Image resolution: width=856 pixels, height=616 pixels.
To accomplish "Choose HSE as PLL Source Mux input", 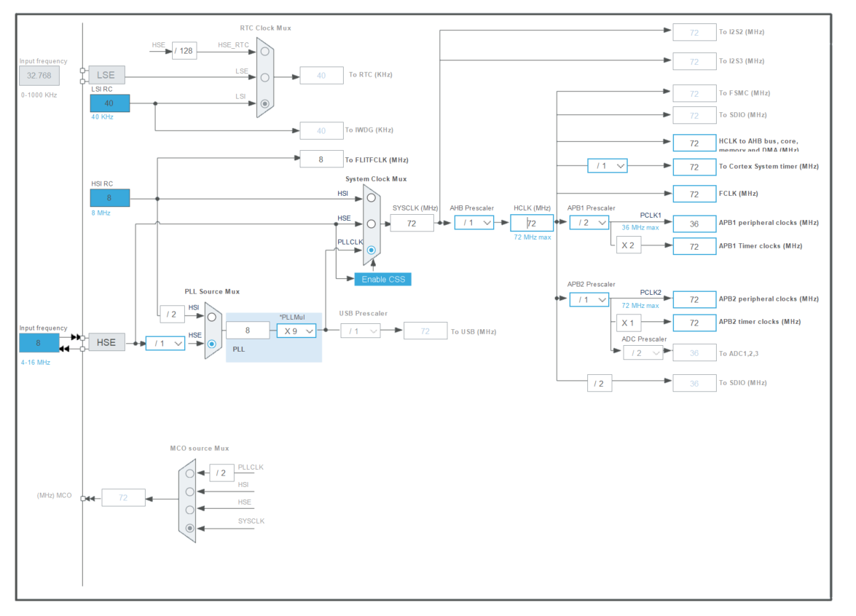I will pyautogui.click(x=212, y=344).
